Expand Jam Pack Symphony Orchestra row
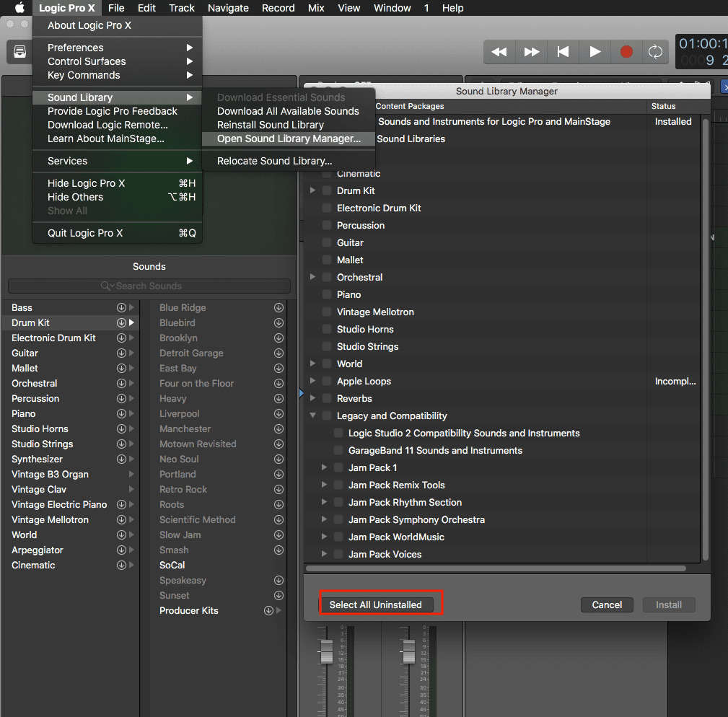 pyautogui.click(x=324, y=519)
